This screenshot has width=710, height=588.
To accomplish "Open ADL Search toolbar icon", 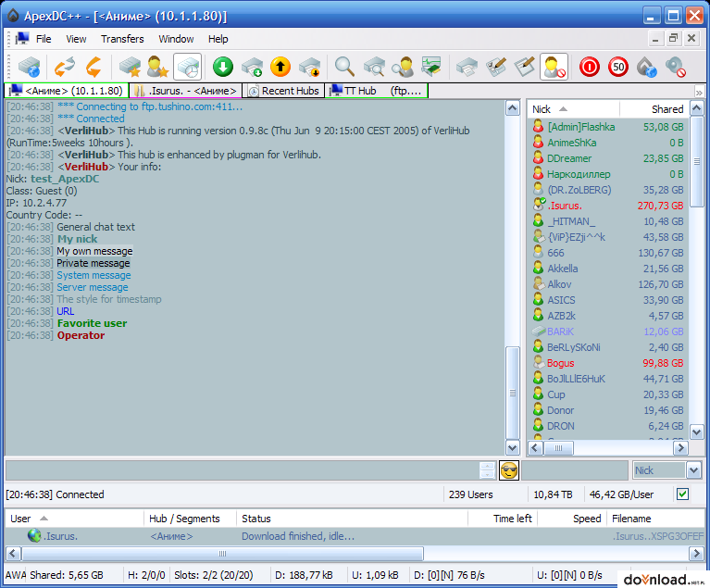I will [374, 67].
